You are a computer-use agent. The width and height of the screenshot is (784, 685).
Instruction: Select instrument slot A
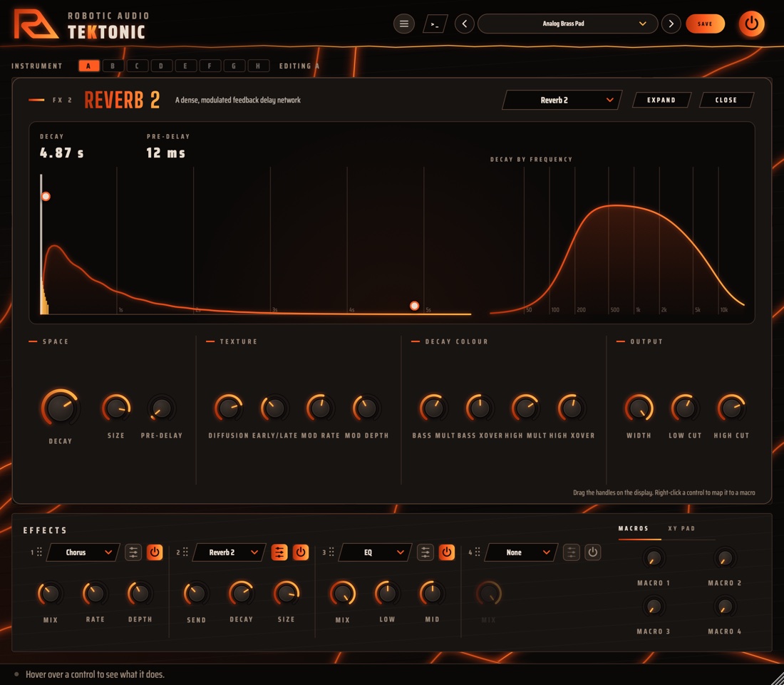click(x=88, y=66)
